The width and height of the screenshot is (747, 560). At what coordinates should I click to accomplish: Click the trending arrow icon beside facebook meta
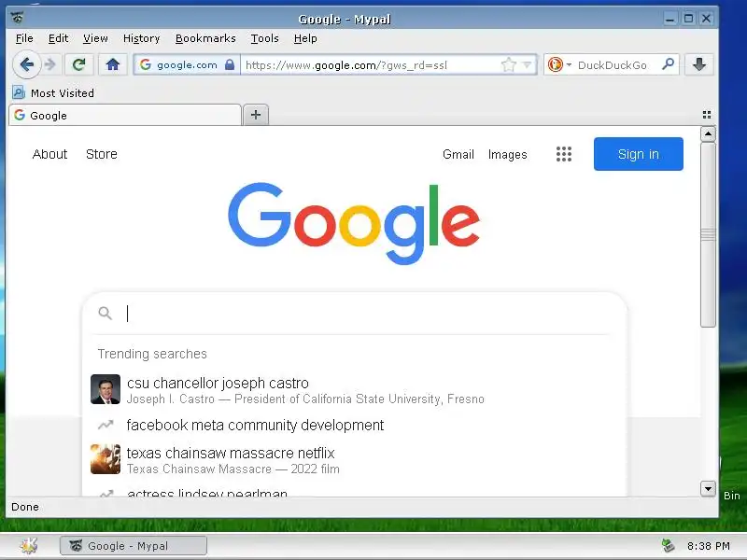click(x=106, y=425)
